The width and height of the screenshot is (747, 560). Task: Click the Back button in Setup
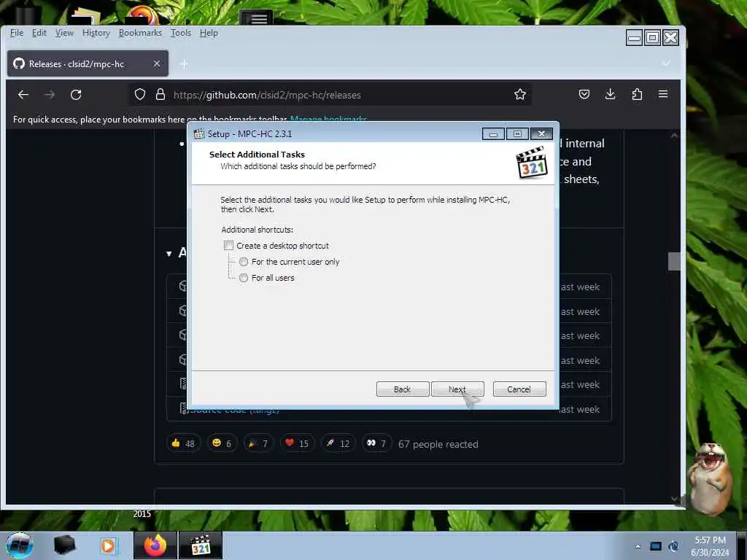[x=403, y=389]
